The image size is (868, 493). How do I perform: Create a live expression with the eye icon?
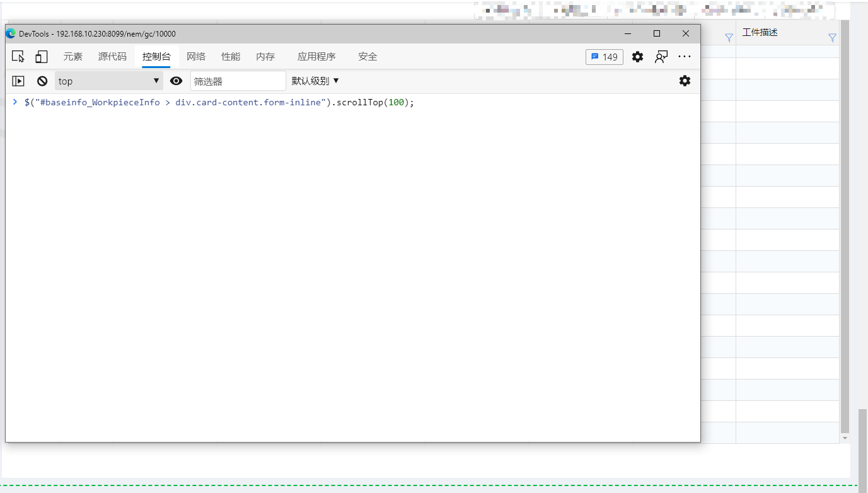pos(176,81)
